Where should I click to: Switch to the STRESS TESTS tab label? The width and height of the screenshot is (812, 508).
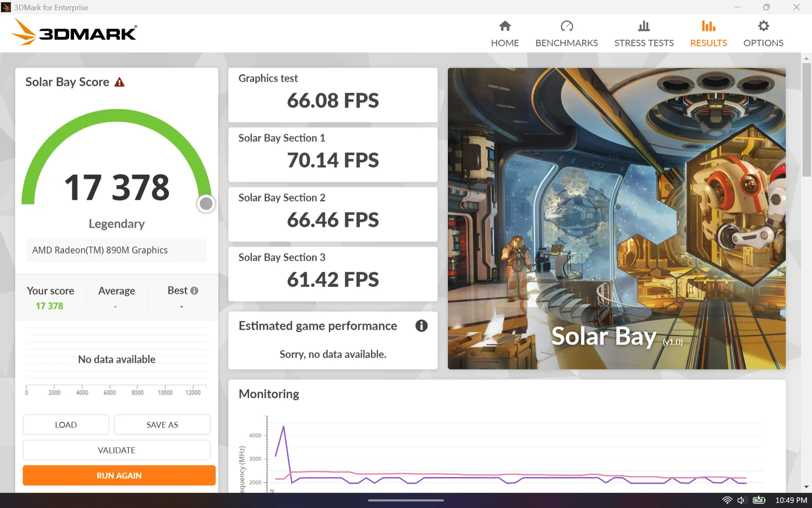point(644,43)
